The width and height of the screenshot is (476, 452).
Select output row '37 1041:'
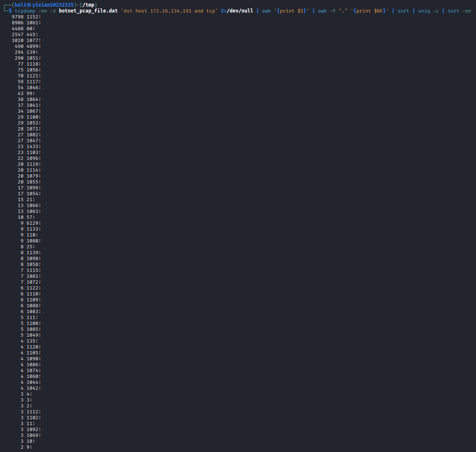(29, 105)
